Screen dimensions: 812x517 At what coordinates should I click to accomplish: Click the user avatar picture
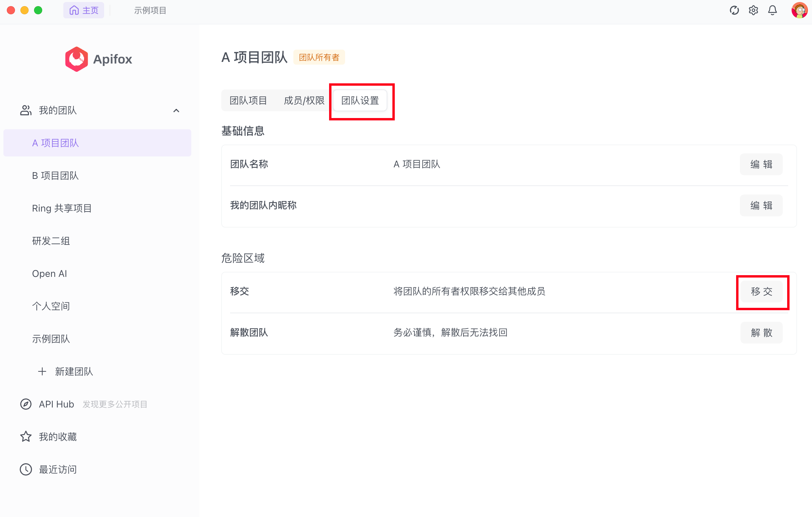point(799,10)
